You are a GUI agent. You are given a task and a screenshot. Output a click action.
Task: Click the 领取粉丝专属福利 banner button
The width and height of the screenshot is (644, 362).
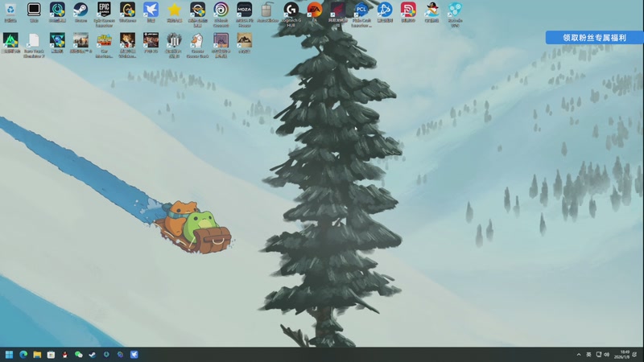tap(594, 37)
